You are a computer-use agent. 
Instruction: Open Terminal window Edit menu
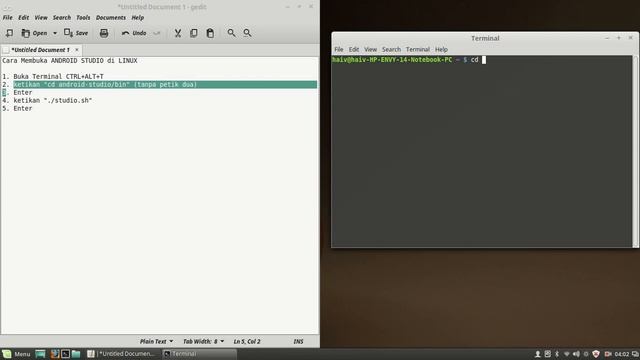pos(354,49)
